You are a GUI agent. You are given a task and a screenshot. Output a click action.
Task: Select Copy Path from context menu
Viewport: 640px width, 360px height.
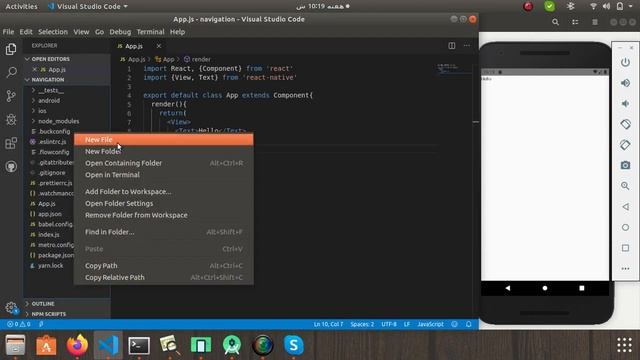pyautogui.click(x=163, y=266)
